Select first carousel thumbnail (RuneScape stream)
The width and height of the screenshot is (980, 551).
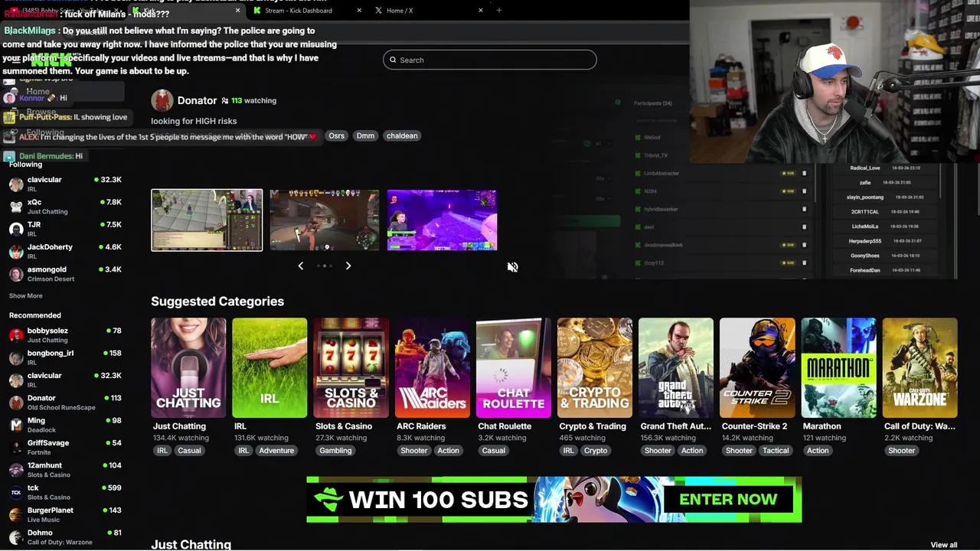coord(207,220)
